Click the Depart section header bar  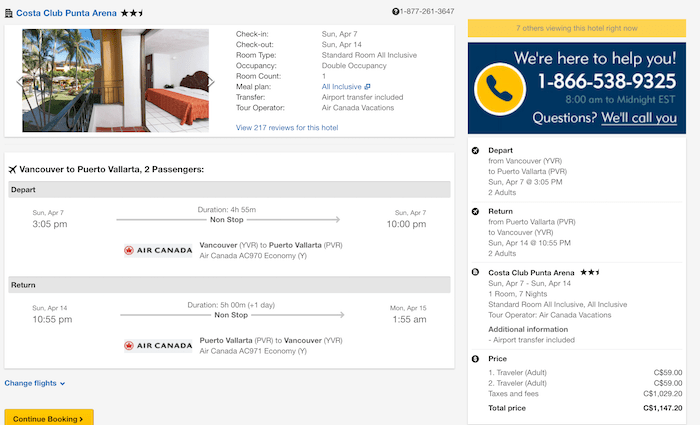(229, 189)
